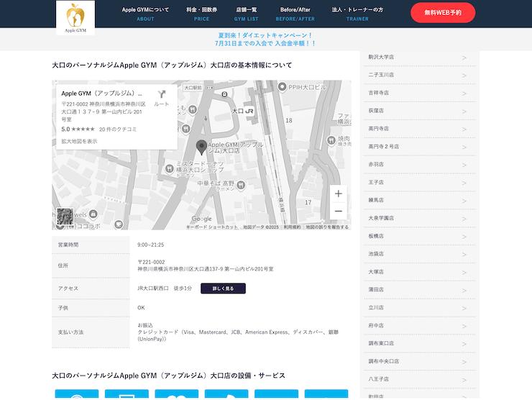Click the 5.0 star rating reviews text
The width and height of the screenshot is (532, 400).
click(x=98, y=129)
